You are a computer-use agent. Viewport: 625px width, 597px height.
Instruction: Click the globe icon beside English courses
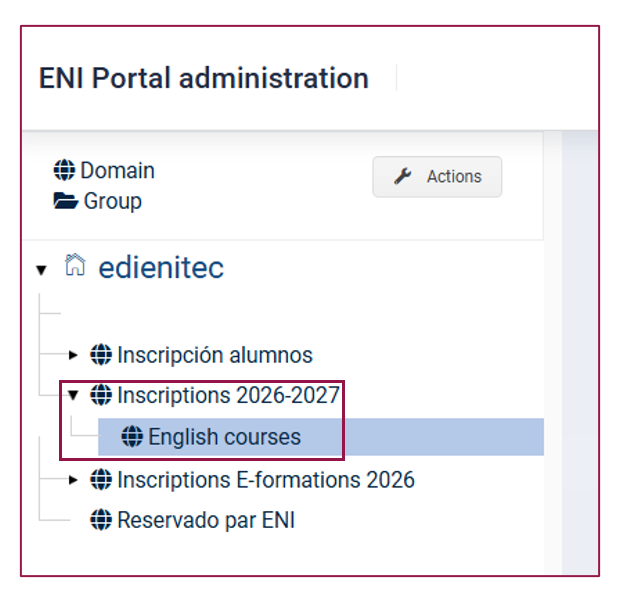click(x=132, y=436)
